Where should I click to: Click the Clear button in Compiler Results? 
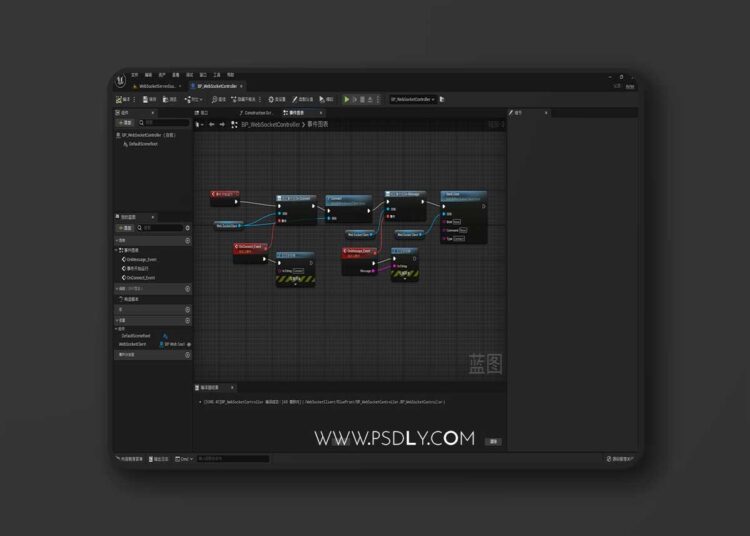(494, 441)
